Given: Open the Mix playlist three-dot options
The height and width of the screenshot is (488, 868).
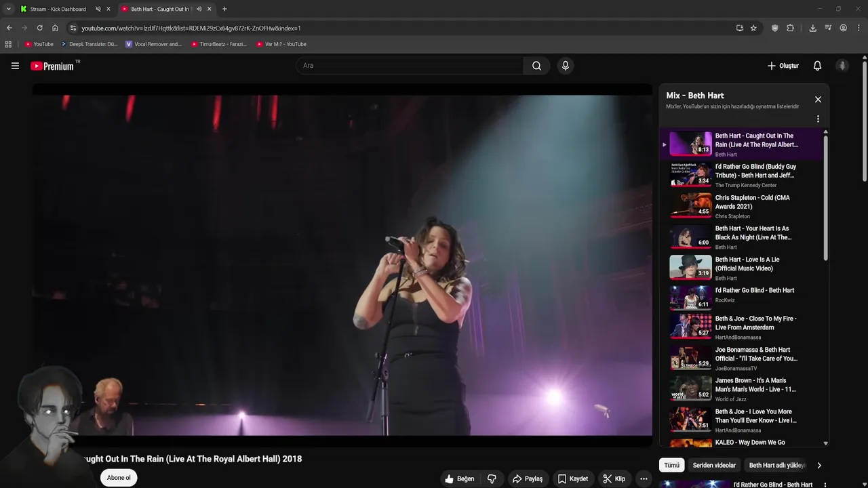Looking at the screenshot, I should (818, 119).
